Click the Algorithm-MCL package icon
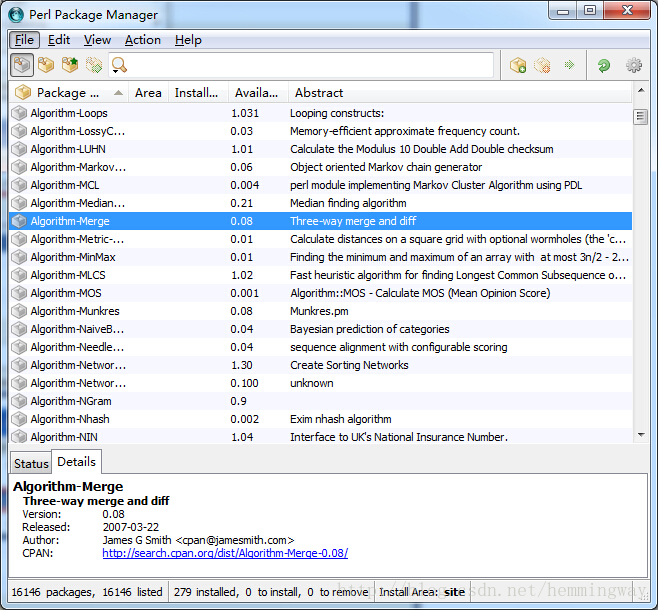The height and width of the screenshot is (610, 658). click(19, 185)
